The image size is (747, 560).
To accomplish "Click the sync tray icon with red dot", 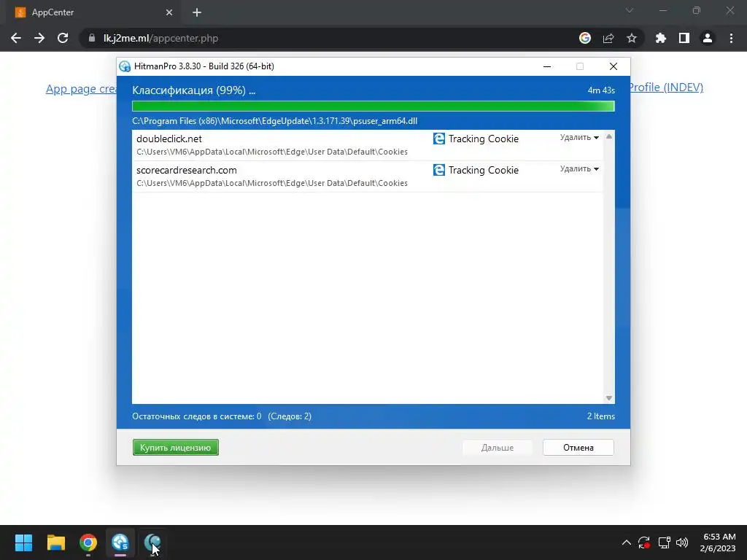I will coord(644,542).
